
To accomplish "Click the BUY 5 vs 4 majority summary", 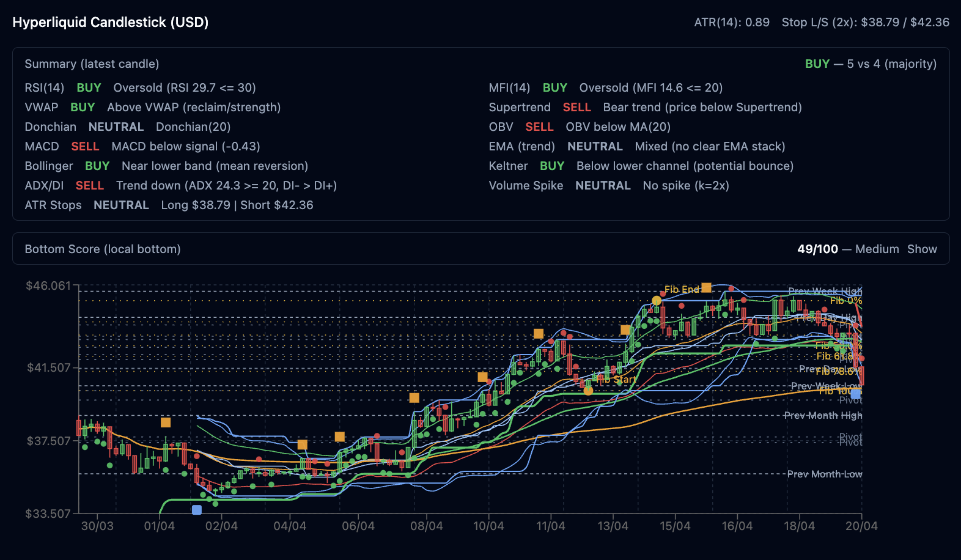I will [x=871, y=64].
